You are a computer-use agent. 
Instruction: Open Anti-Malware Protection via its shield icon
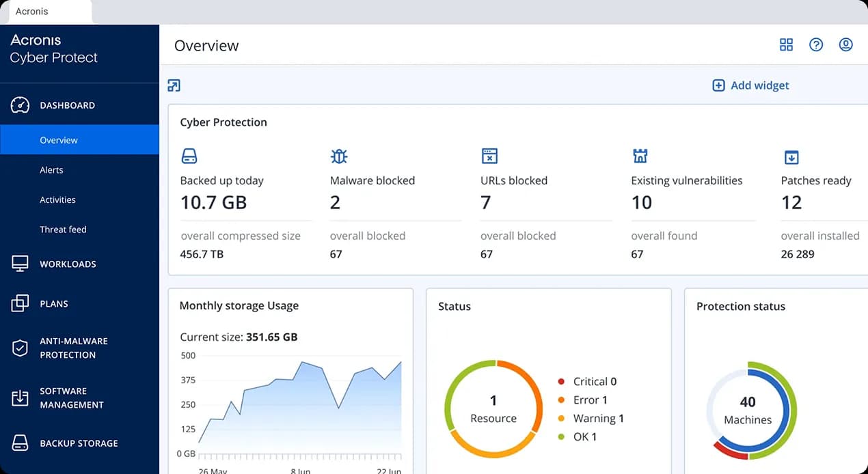[x=20, y=348]
